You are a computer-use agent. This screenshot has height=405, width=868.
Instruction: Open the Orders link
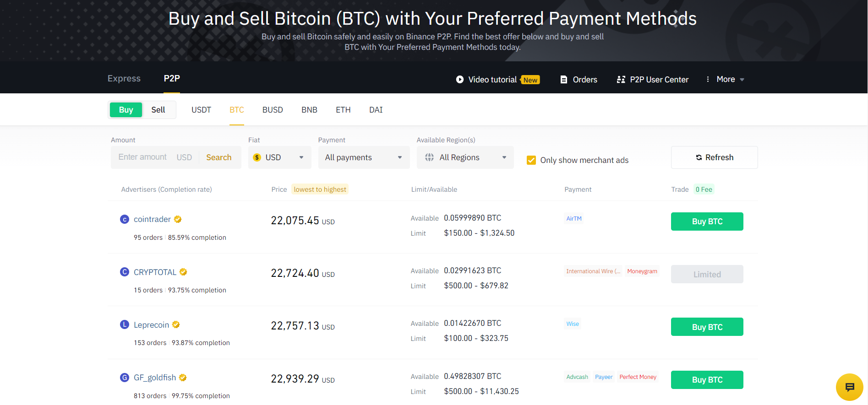click(x=585, y=80)
